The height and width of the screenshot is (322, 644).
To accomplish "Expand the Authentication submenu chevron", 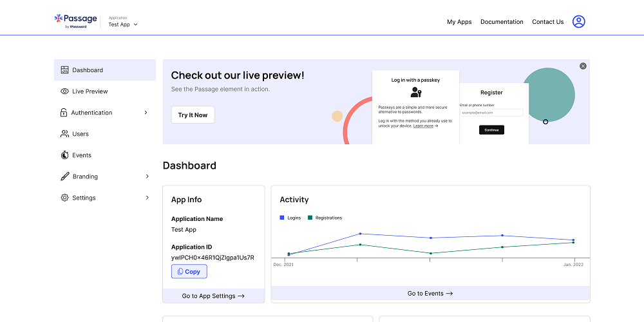I will point(146,113).
